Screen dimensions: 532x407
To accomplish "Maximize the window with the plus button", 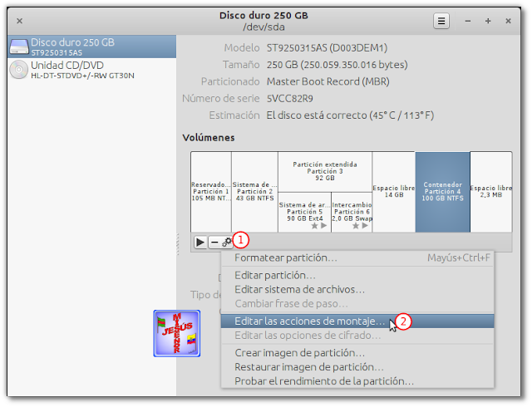I will click(488, 21).
